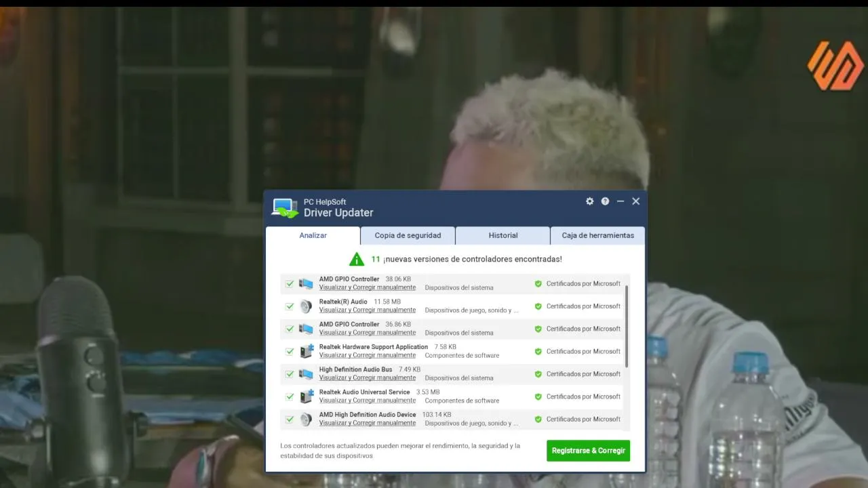Viewport: 868px width, 488px height.
Task: Click Certificados por Microsoft for High Definition Audio Bus
Action: pyautogui.click(x=583, y=374)
